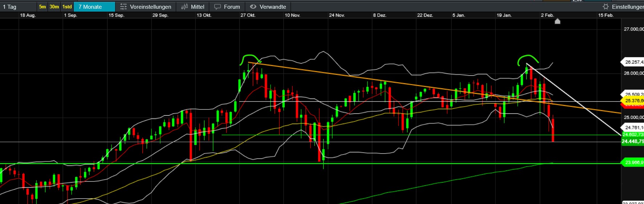Select the yellow 25.376 price label
The image size is (644, 204).
point(633,101)
